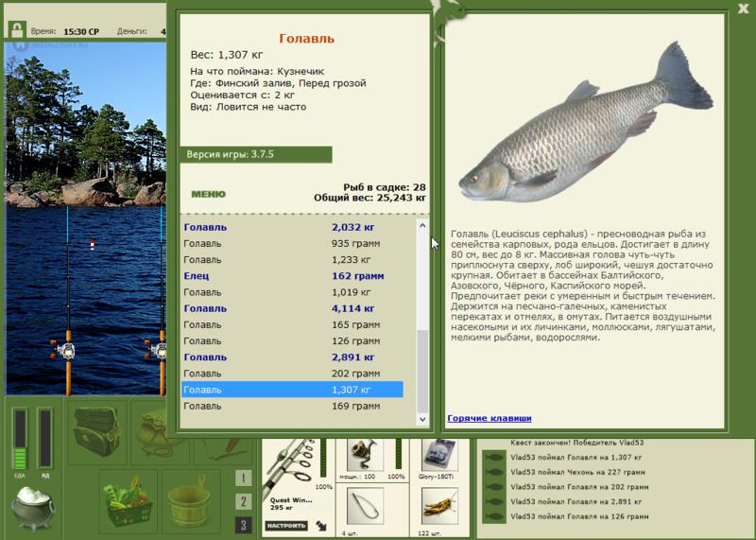The height and width of the screenshot is (540, 756).
Task: Select the spinning reel item
Action: coord(365,455)
